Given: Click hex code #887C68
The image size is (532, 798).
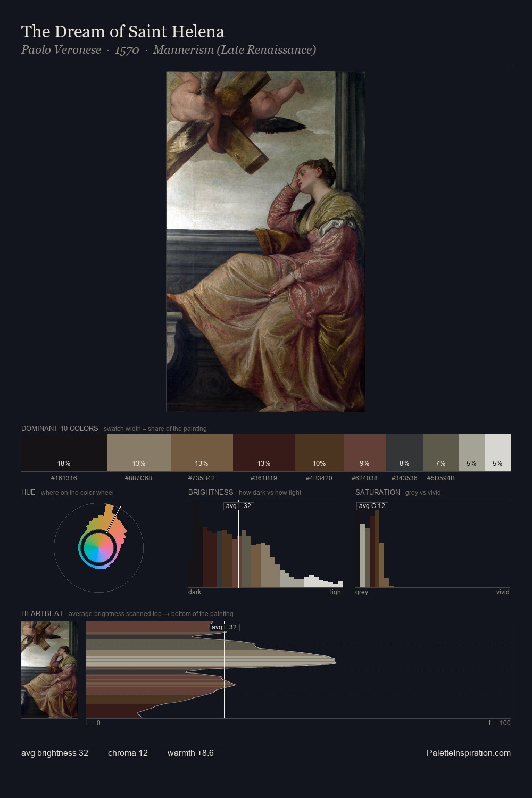Looking at the screenshot, I should tap(138, 478).
